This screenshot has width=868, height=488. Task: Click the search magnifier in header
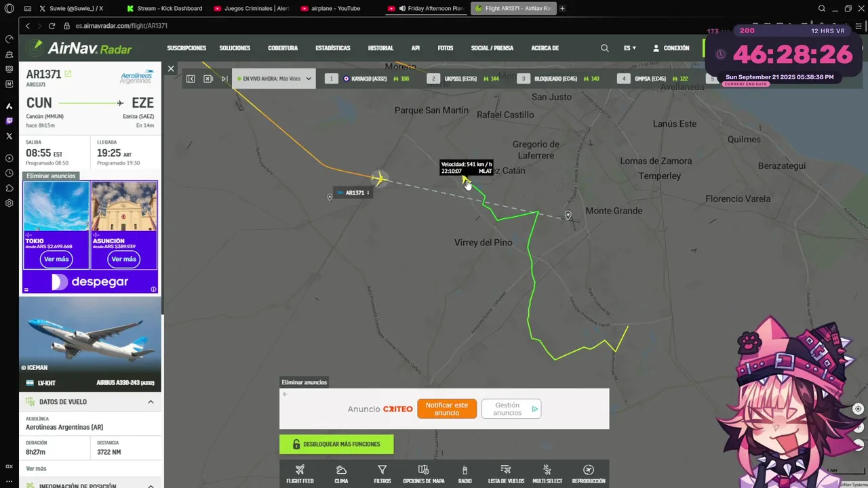tap(605, 48)
